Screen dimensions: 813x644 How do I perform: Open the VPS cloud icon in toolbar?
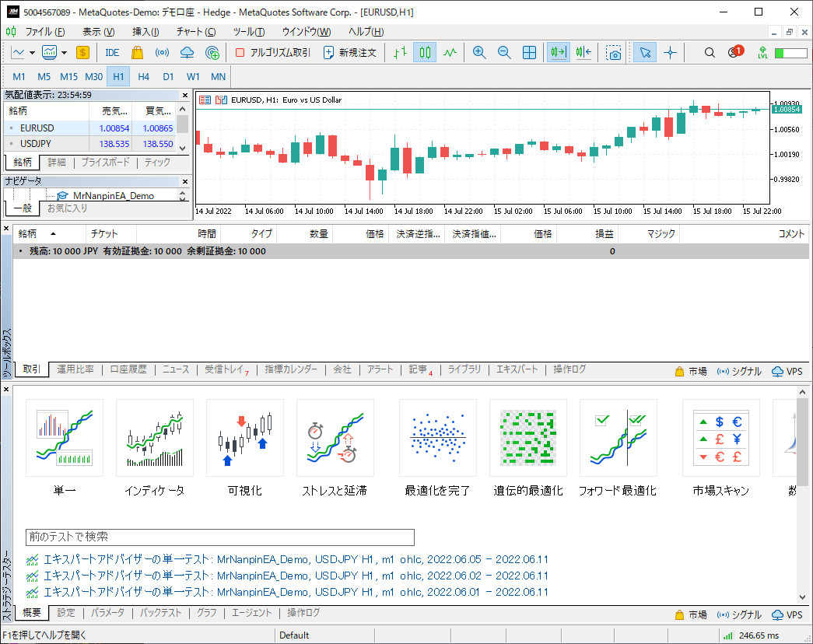click(x=187, y=52)
